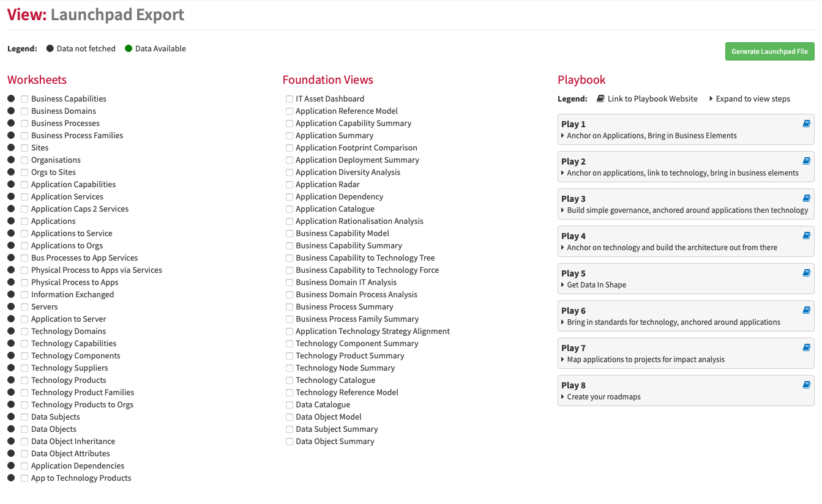Image resolution: width=822 pixels, height=504 pixels.
Task: Open Play 1 playbook website book icon
Action: point(806,124)
